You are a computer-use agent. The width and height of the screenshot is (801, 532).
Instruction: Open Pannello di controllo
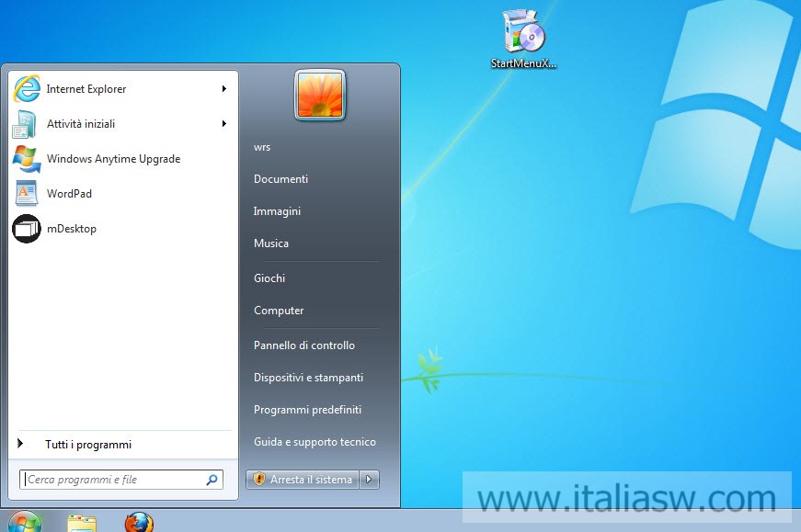(304, 345)
